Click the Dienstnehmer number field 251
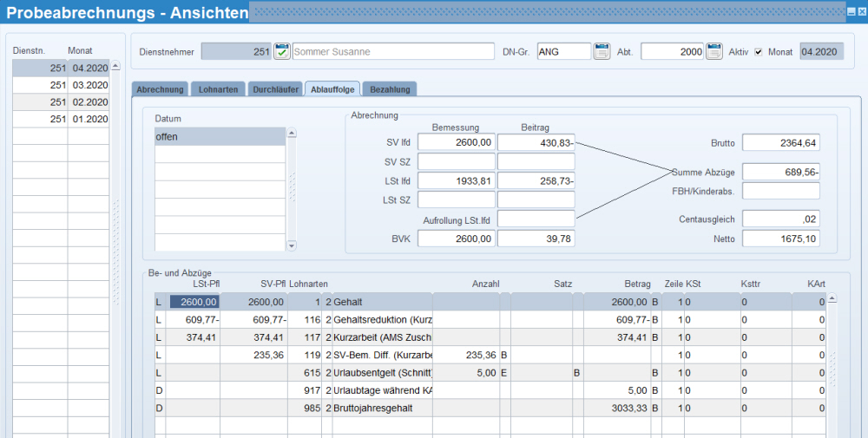 tap(236, 51)
